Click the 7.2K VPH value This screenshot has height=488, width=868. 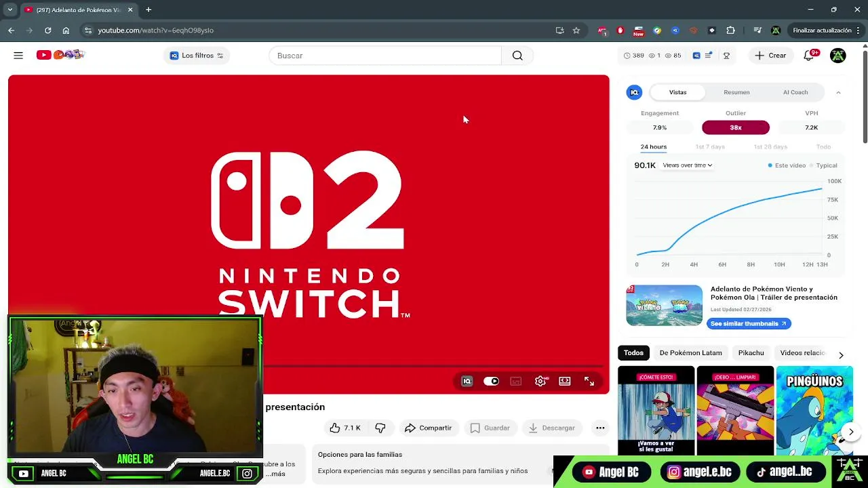coord(812,127)
